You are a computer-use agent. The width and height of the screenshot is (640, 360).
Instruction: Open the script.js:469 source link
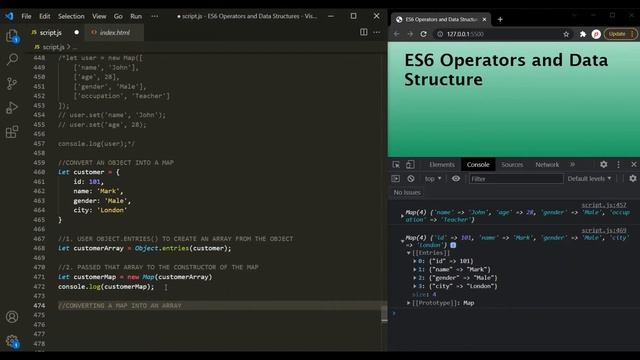(x=604, y=231)
